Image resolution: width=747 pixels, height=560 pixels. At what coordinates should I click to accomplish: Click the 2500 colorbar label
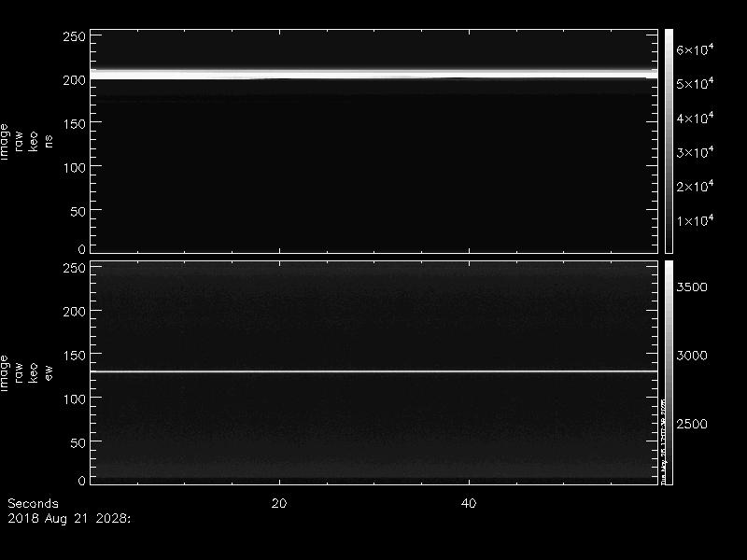(x=692, y=425)
